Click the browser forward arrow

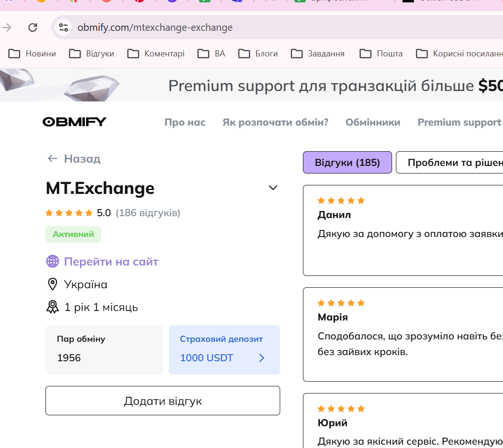coord(7,27)
